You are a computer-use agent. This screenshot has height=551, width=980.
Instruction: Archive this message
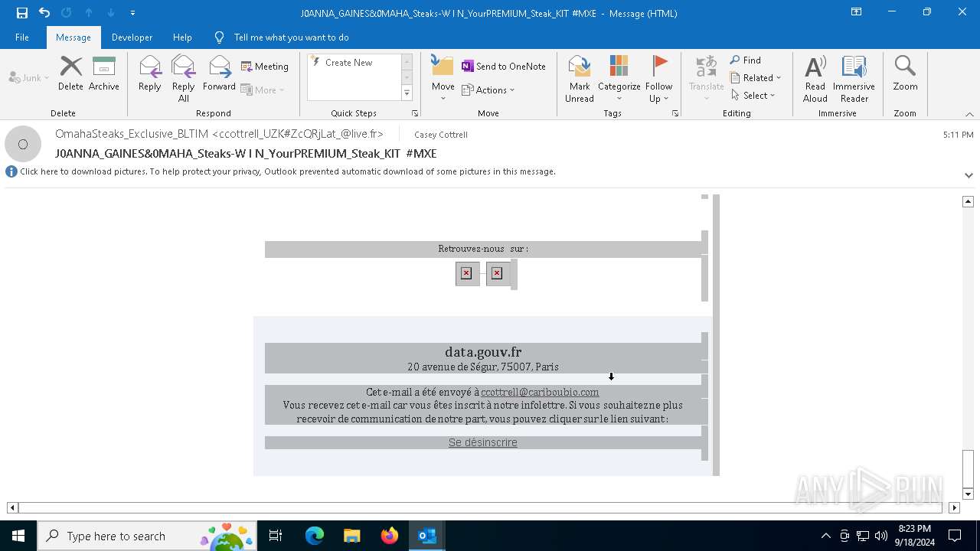[x=104, y=73]
